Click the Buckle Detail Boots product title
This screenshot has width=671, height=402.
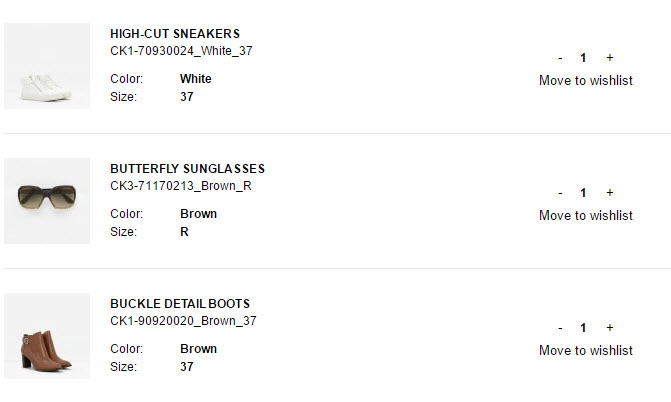[180, 304]
